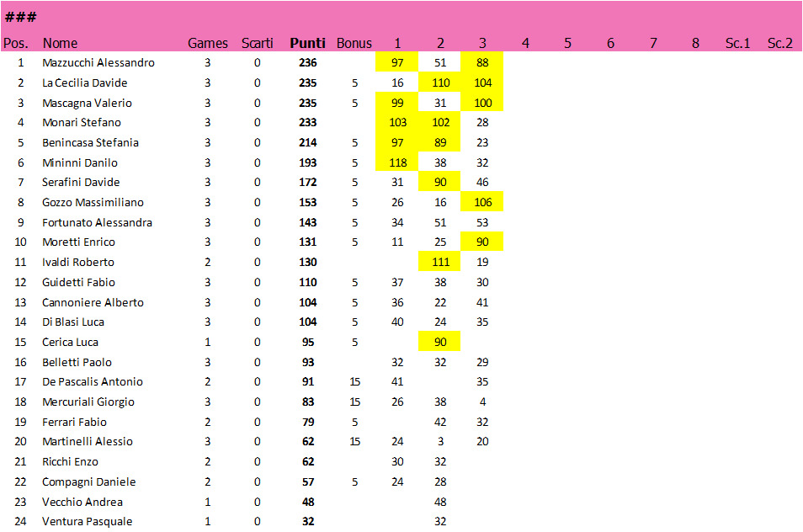Image resolution: width=803 pixels, height=532 pixels.
Task: Select the name Ricchi Enzo
Action: tap(70, 462)
